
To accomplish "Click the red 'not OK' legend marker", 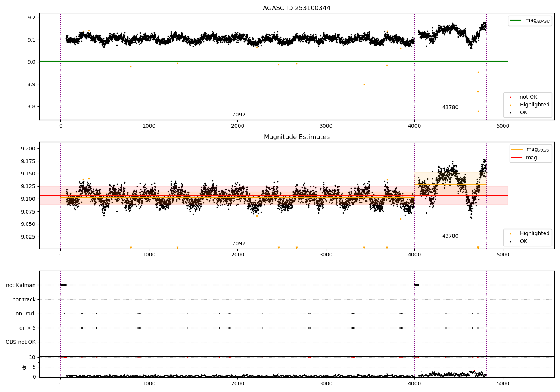I will pos(510,97).
